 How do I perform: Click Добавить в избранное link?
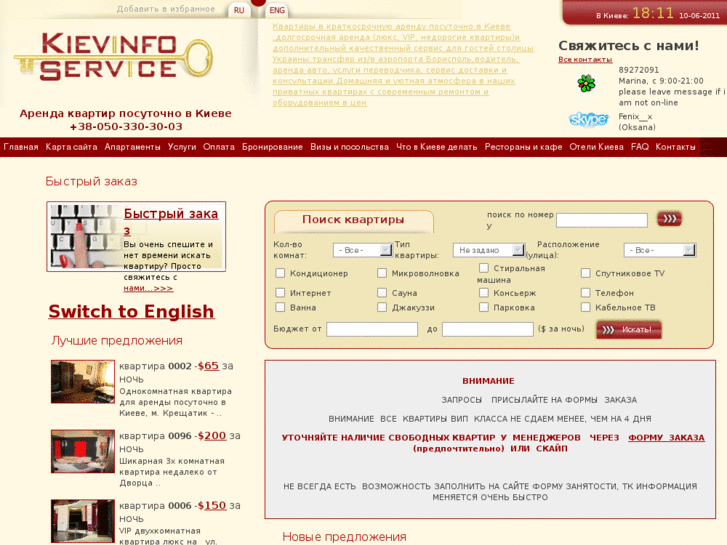(166, 9)
